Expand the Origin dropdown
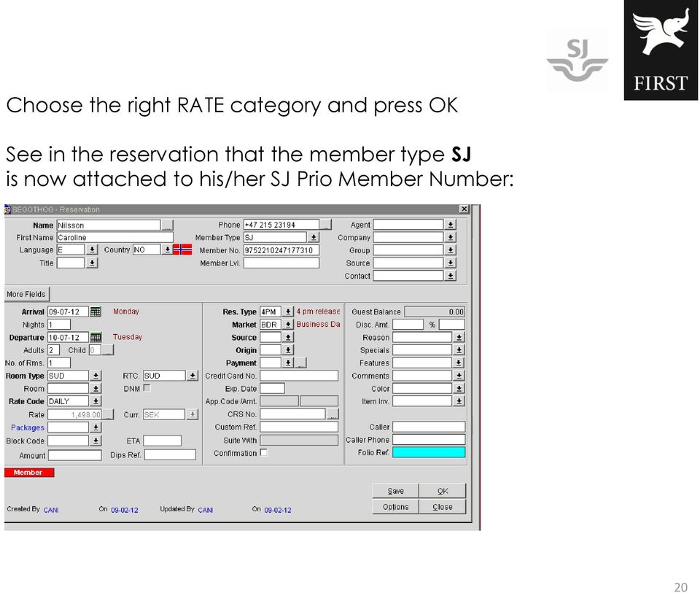Viewport: 700px width, 593px height. click(288, 350)
